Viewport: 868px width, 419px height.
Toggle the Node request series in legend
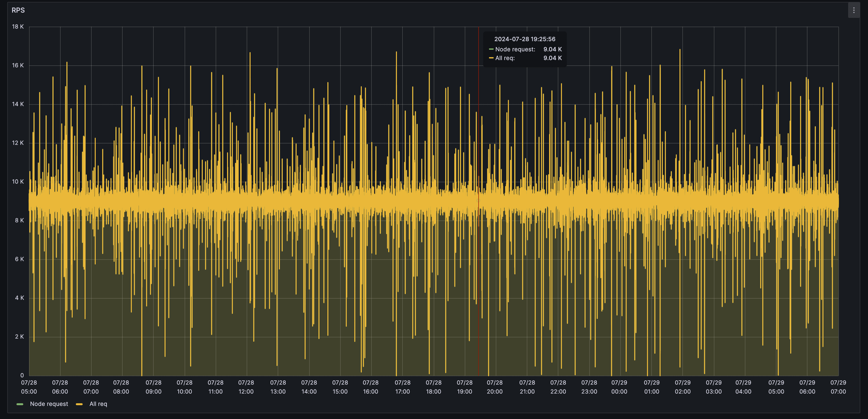click(x=49, y=404)
